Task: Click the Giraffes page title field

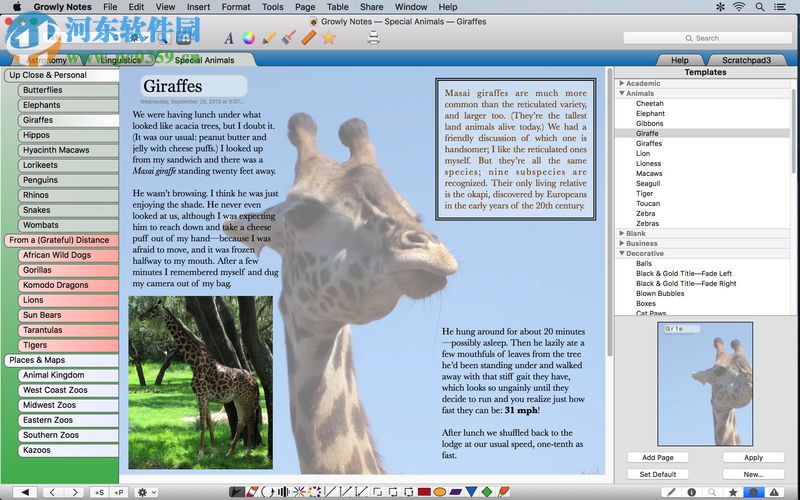Action: [x=193, y=86]
